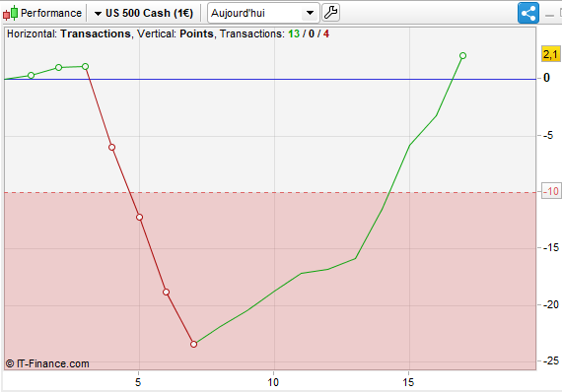The image size is (562, 392).
Task: Click the lowest red point near -23
Action: click(x=193, y=344)
